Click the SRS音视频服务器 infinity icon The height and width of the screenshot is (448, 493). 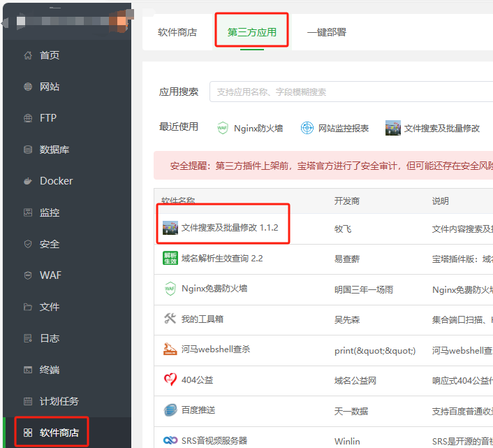pyautogui.click(x=170, y=440)
